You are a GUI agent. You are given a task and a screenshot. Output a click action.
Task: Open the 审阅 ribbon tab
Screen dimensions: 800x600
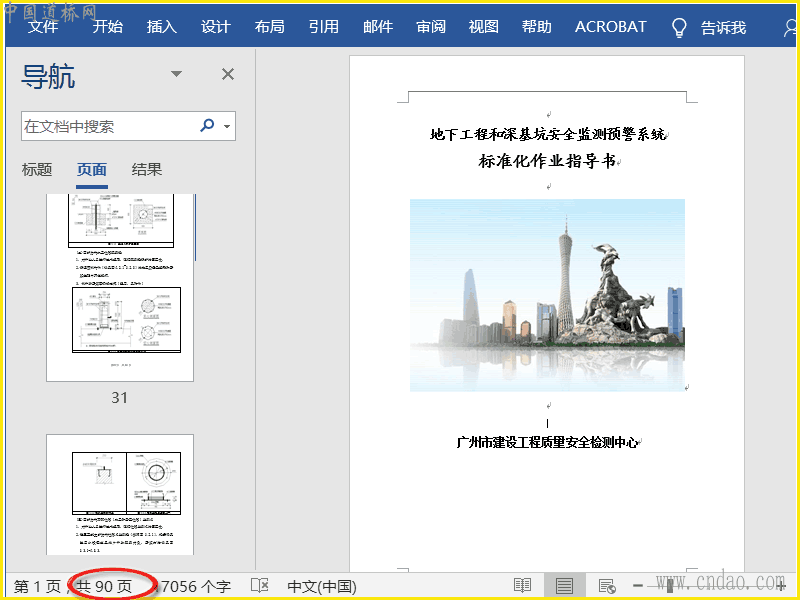coord(431,27)
